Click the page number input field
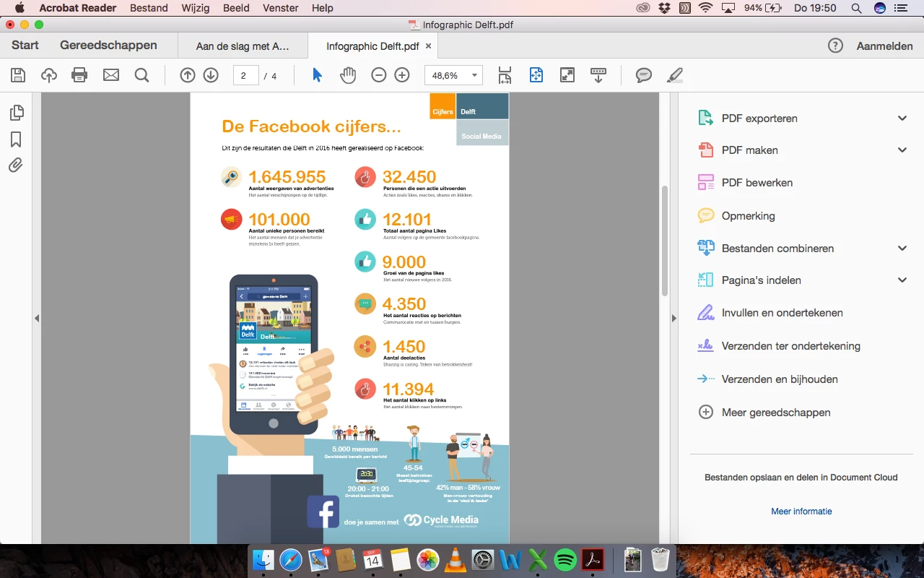The height and width of the screenshot is (578, 924). [245, 75]
